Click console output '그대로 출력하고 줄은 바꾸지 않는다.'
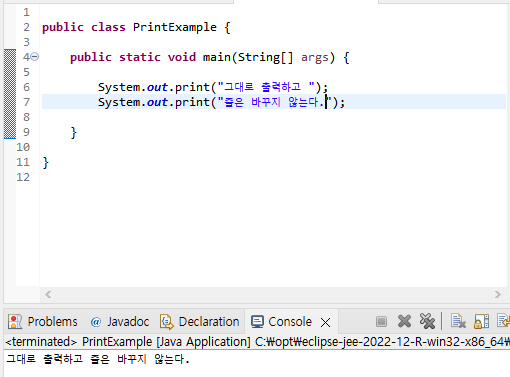Image resolution: width=510 pixels, height=377 pixels. coord(98,359)
